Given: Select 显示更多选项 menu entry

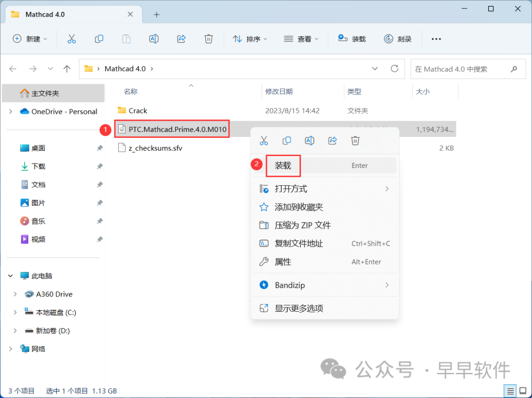Looking at the screenshot, I should click(x=325, y=308).
